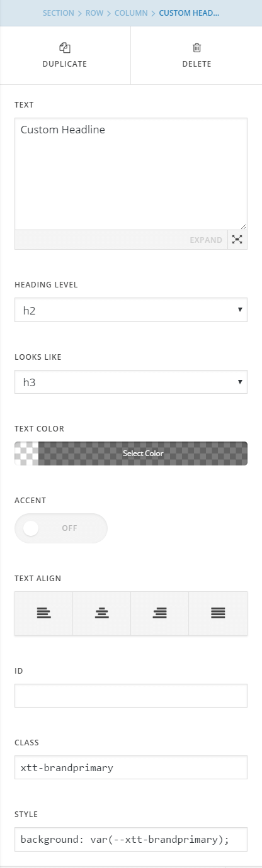Select justify text alignment
Screen dimensions: 262x868
coord(218,613)
